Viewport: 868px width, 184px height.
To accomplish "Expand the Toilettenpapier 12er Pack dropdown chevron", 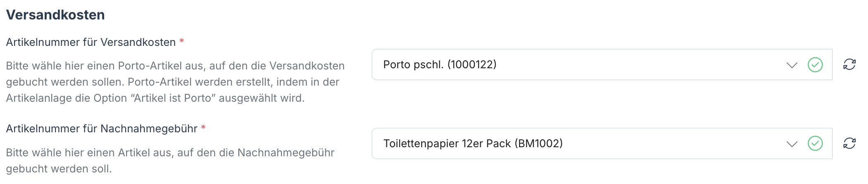I will pyautogui.click(x=792, y=144).
